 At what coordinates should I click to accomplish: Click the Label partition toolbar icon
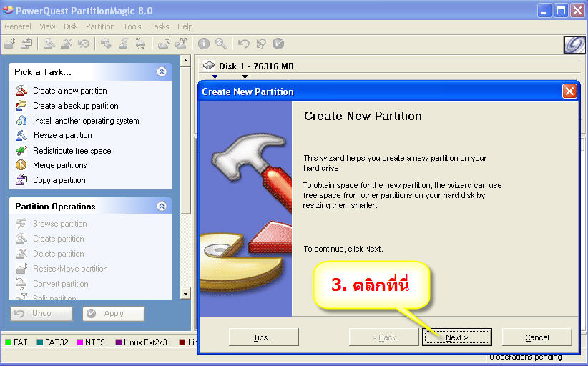tap(106, 44)
